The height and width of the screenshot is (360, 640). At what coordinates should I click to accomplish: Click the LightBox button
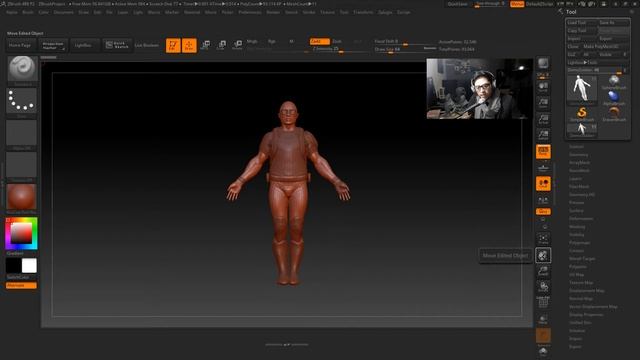[x=85, y=45]
